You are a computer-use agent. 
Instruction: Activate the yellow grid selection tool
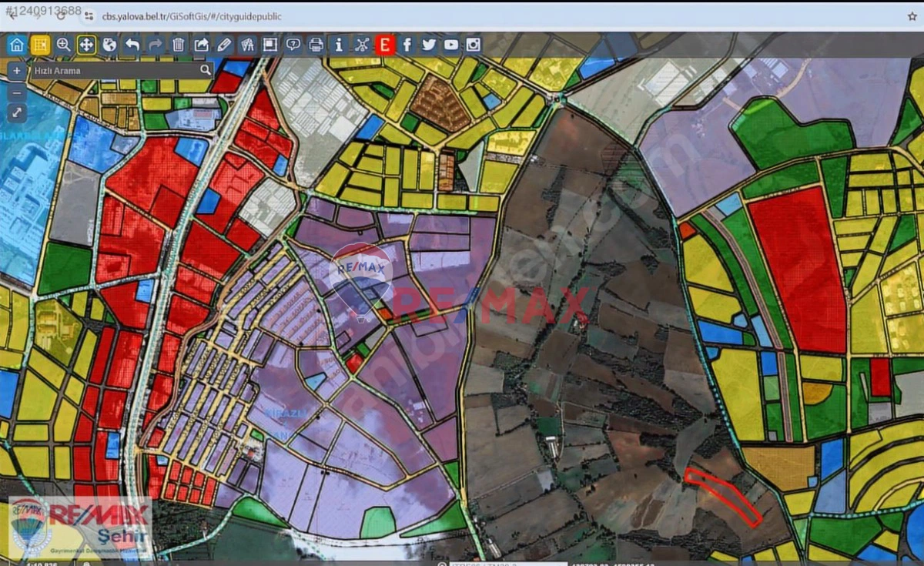[x=40, y=45]
